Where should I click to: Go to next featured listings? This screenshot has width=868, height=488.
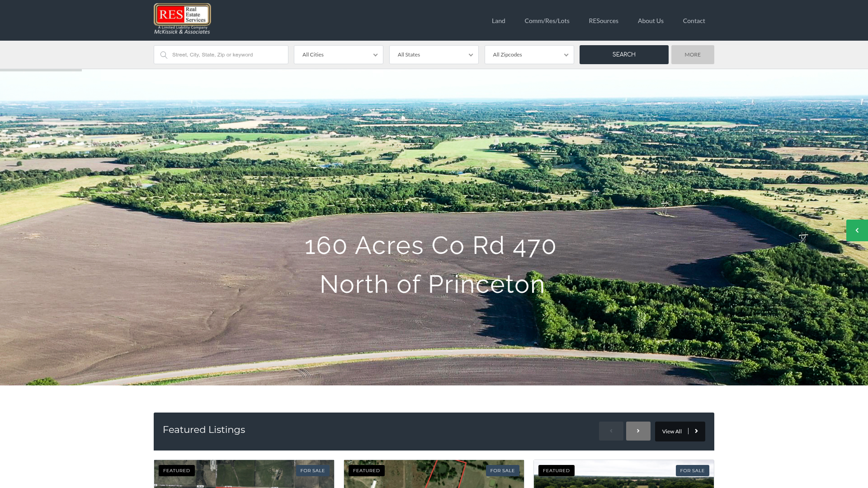click(x=638, y=431)
